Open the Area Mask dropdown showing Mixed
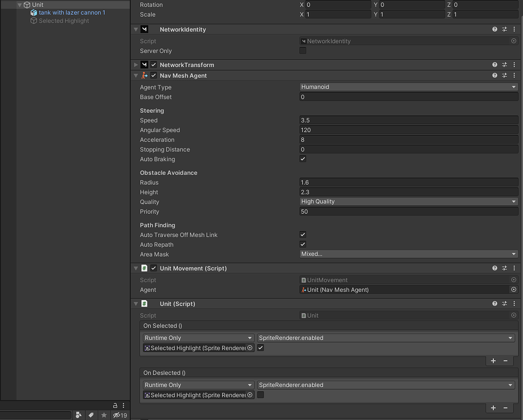 [x=408, y=254]
